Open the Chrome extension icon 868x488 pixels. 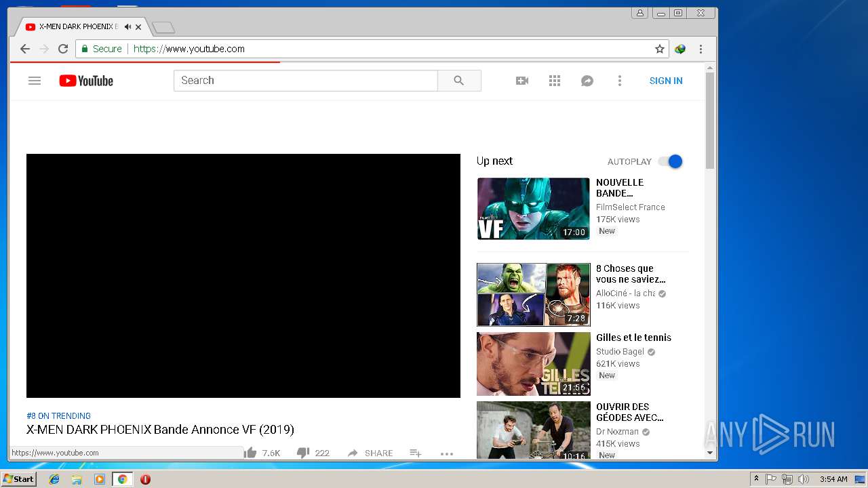tap(680, 49)
